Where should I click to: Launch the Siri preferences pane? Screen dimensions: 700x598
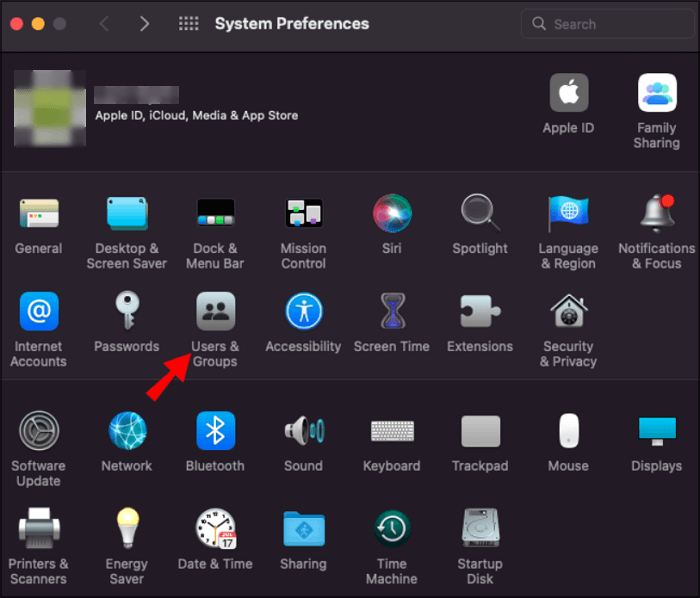392,214
